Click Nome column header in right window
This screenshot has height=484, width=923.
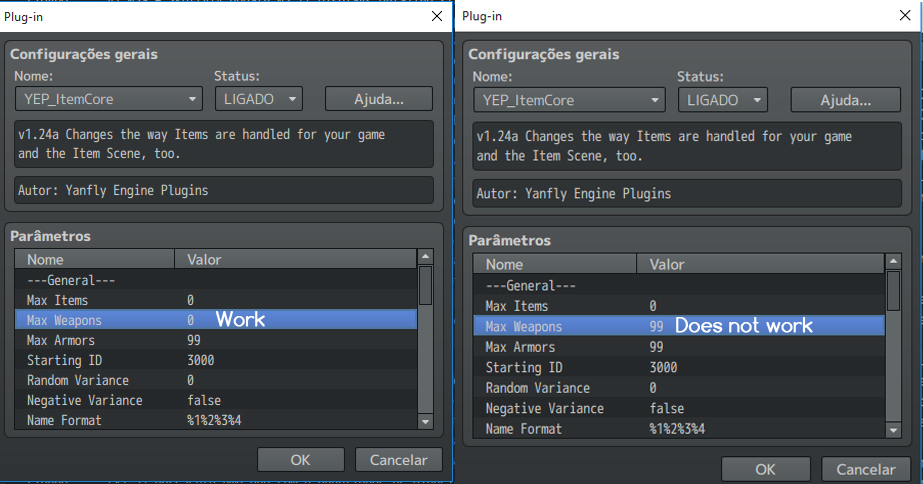[x=555, y=264]
